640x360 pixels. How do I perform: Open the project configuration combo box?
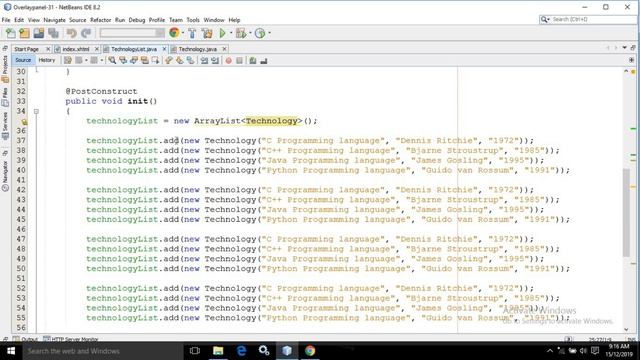[132, 33]
